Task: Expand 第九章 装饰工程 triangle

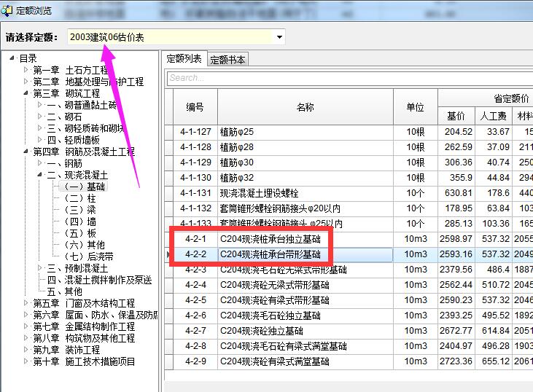Action: [26, 350]
